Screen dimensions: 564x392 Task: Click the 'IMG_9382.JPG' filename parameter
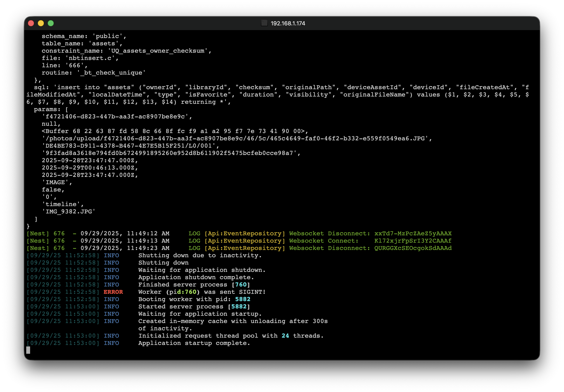(x=69, y=212)
